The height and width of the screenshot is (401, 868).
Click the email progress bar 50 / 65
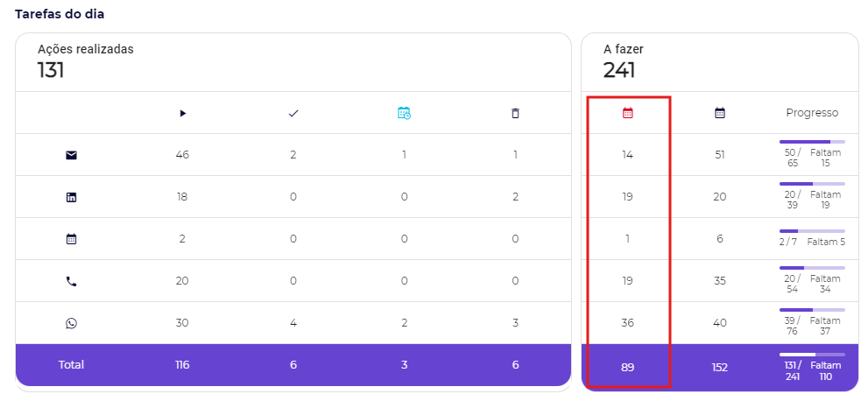coord(812,142)
